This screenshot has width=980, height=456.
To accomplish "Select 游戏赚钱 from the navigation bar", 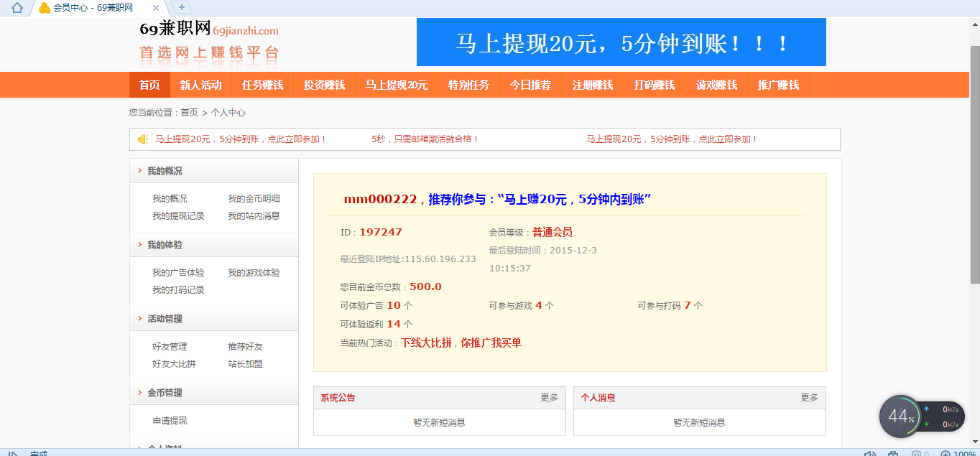I will 716,85.
